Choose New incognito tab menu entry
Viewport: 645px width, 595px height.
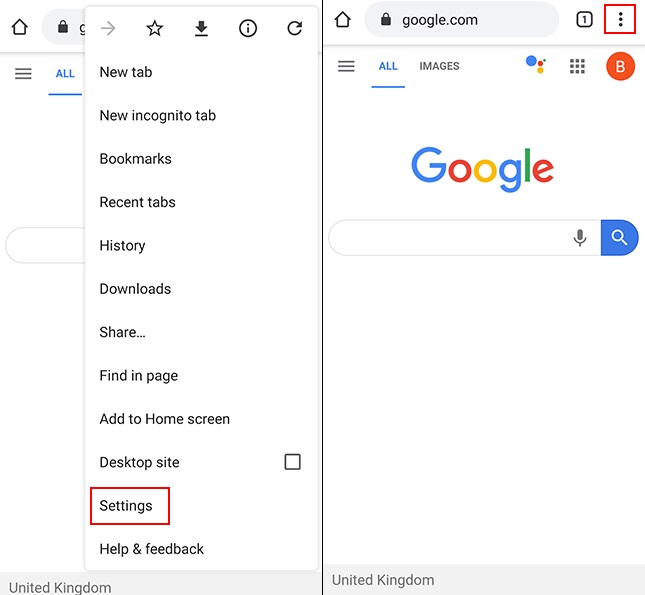(158, 116)
